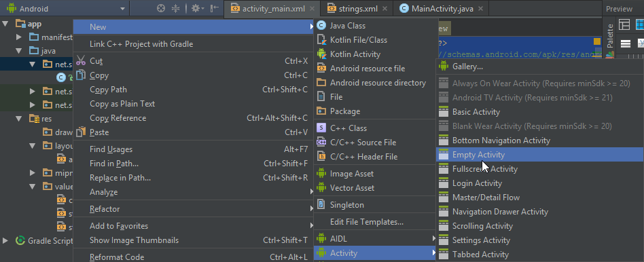Select Bottom Navigation Activity template
This screenshot has width=644, height=262.
(x=539, y=141)
